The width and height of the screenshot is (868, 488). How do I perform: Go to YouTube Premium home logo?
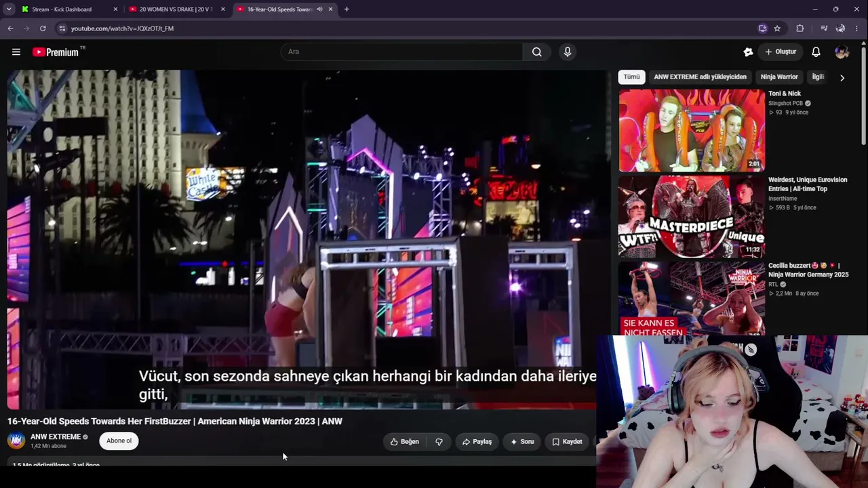click(x=56, y=52)
